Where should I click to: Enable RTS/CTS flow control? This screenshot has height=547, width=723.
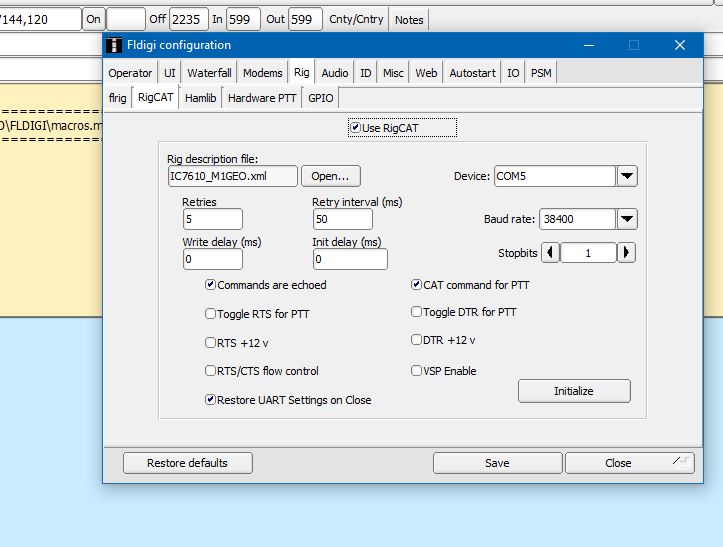pos(210,371)
